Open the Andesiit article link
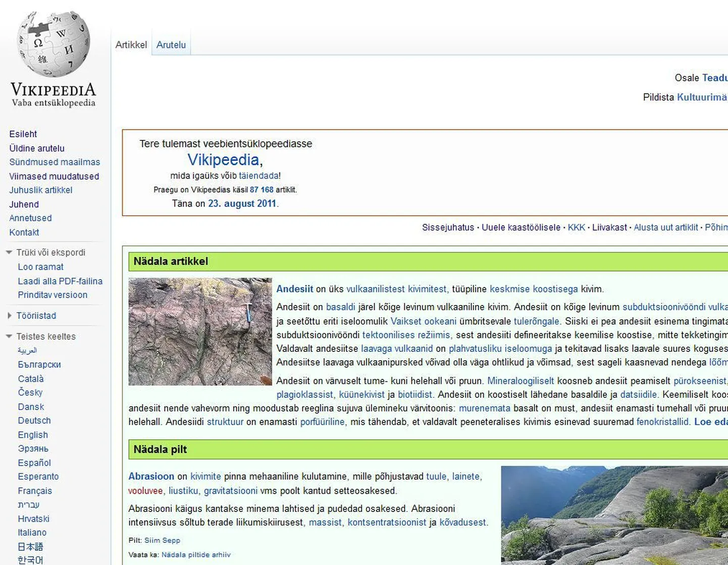This screenshot has height=565, width=728. tap(295, 289)
